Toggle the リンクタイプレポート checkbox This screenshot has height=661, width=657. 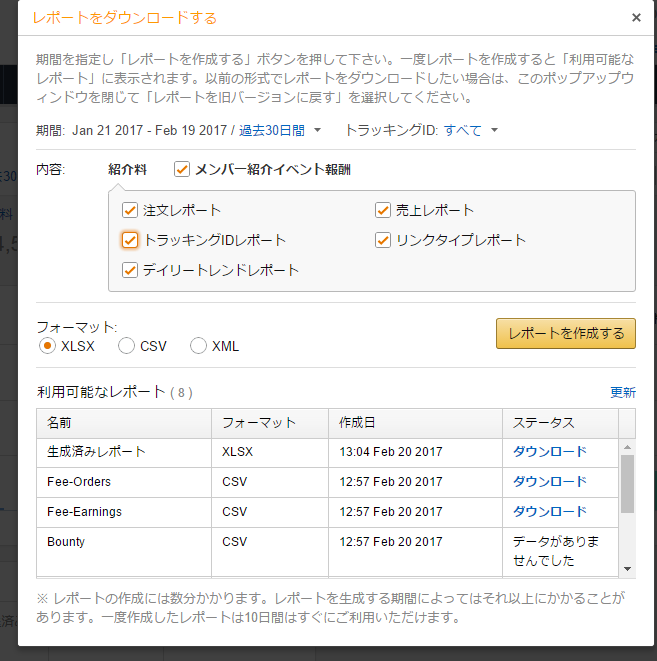coord(383,240)
